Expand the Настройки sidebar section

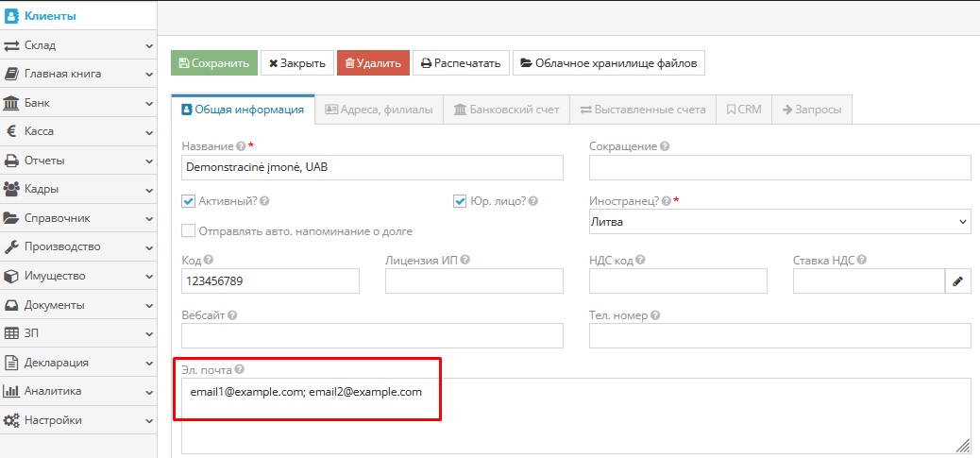click(77, 420)
